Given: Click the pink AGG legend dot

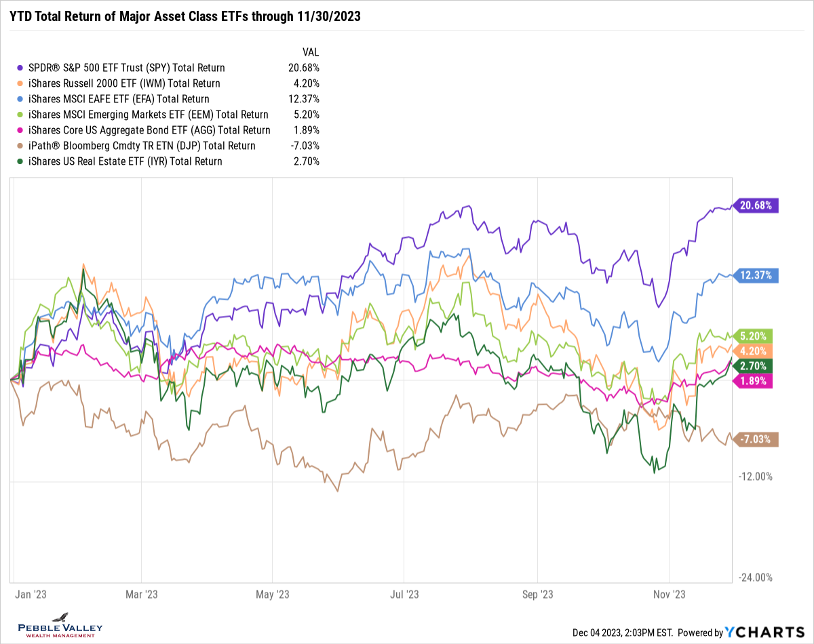Looking at the screenshot, I should (x=20, y=130).
